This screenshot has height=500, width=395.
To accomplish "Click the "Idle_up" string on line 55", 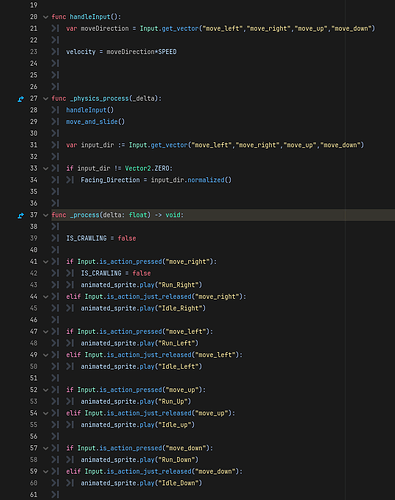I will pyautogui.click(x=175, y=425).
